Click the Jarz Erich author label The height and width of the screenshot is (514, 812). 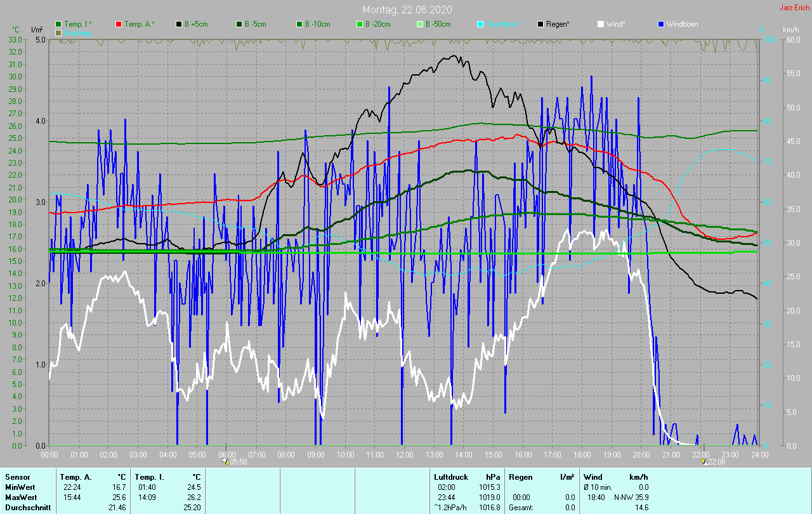(794, 8)
